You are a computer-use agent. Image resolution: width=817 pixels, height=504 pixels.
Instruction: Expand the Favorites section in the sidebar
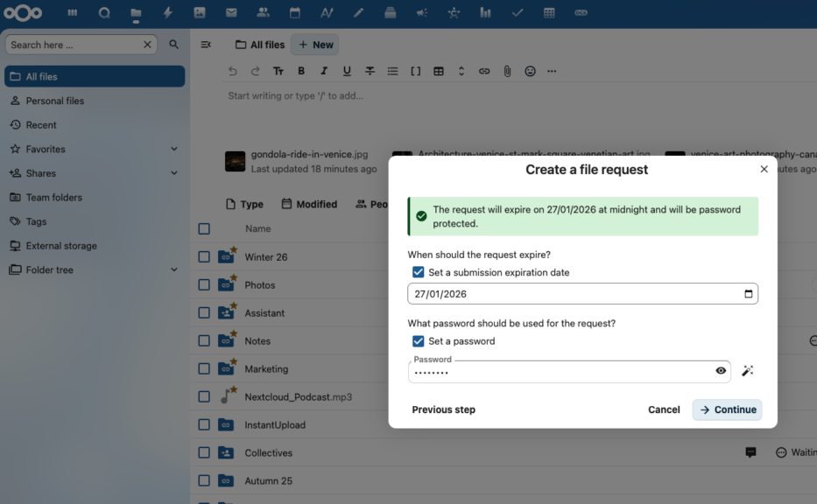173,149
